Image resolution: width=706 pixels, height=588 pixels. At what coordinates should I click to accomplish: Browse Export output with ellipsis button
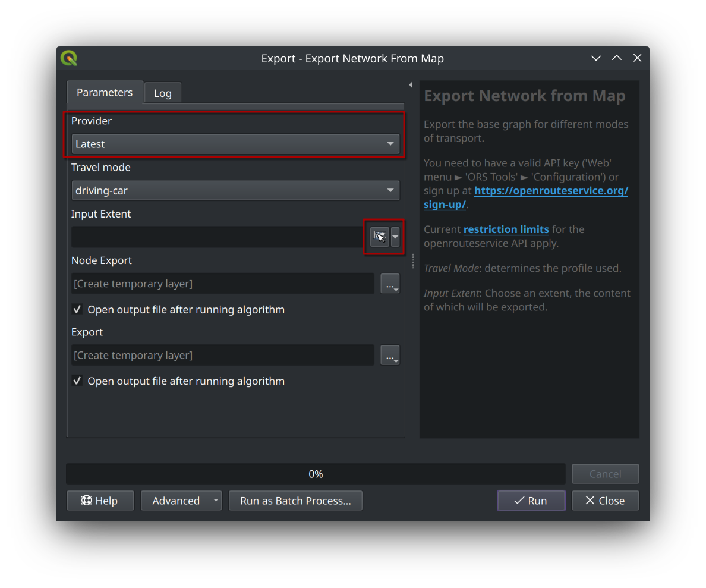(x=390, y=355)
